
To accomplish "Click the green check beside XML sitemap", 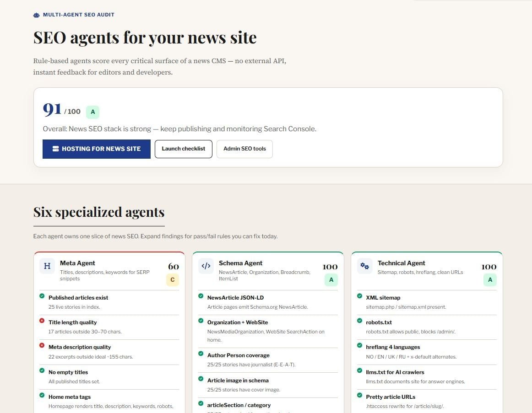I will (359, 296).
